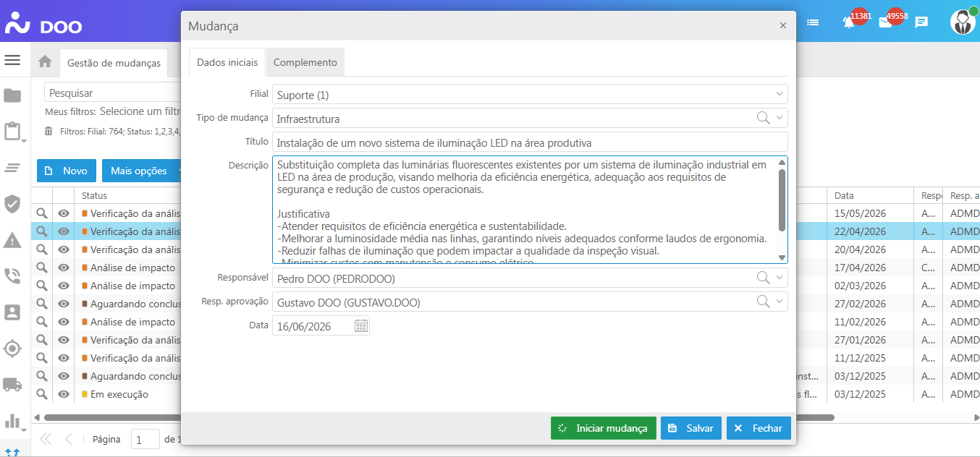Click the shield check sidebar icon
The height and width of the screenshot is (457, 980).
coord(12,204)
